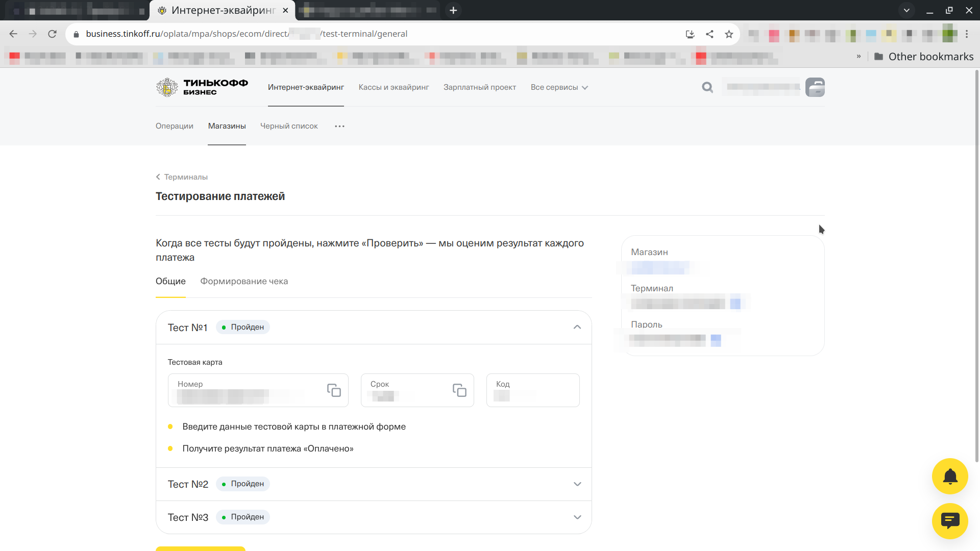The width and height of the screenshot is (980, 551).
Task: Open a new browser tab
Action: click(453, 10)
